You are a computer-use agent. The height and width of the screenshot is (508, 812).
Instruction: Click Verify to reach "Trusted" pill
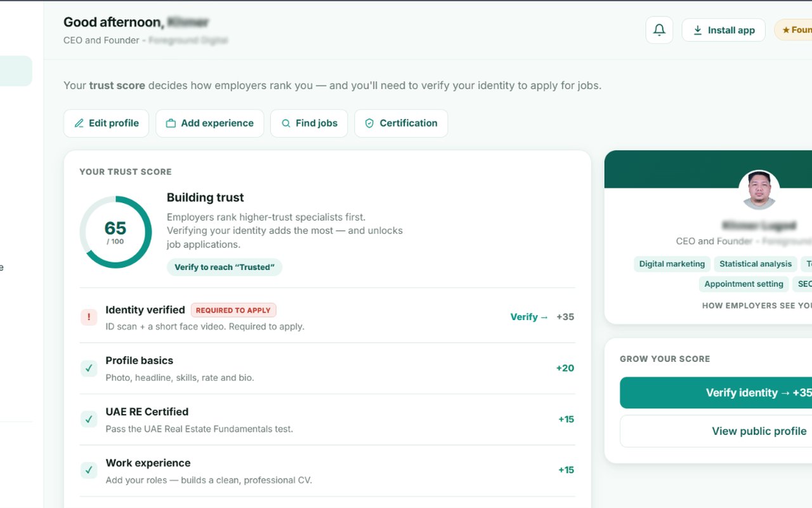pyautogui.click(x=225, y=267)
